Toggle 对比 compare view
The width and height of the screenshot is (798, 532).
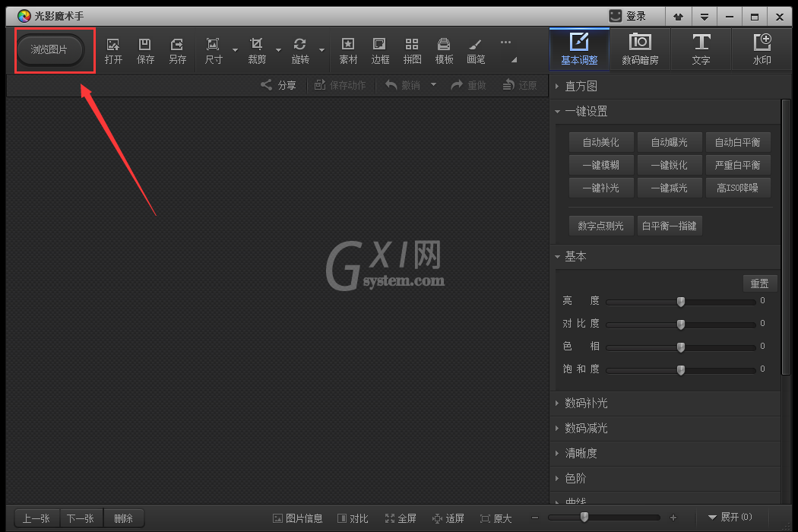[353, 518]
